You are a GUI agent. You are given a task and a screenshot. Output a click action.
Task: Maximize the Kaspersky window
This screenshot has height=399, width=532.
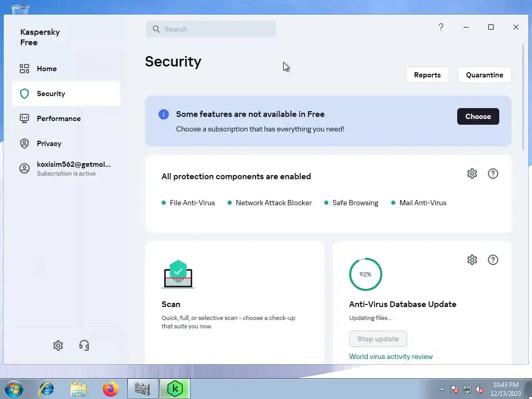(490, 27)
